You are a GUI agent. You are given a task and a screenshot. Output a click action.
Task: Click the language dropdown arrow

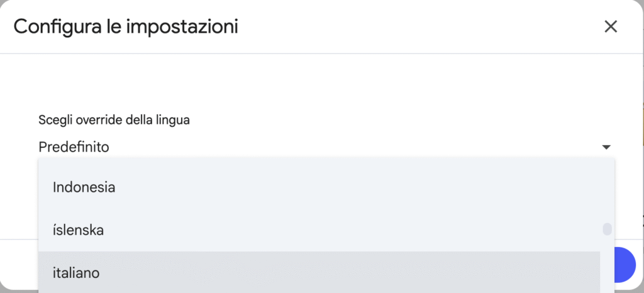click(606, 147)
